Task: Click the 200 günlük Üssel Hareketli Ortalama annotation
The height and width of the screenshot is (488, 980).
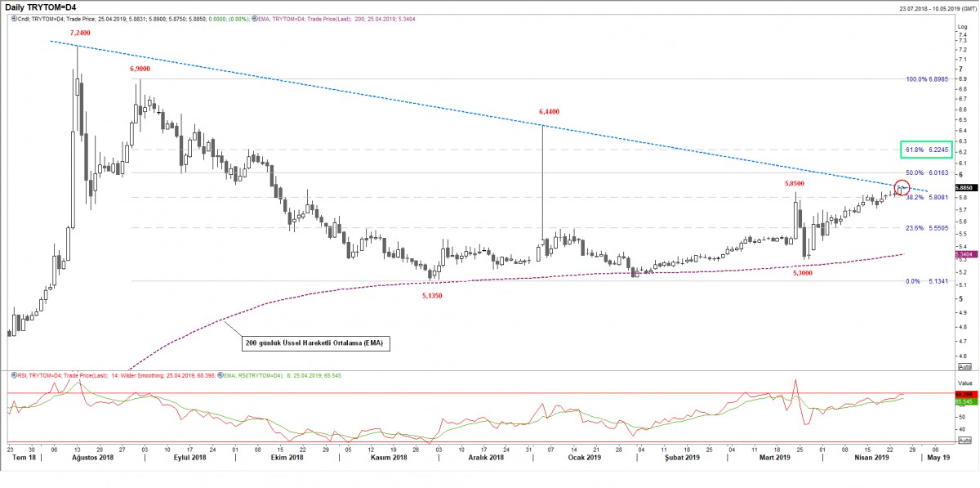Action: tap(315, 343)
